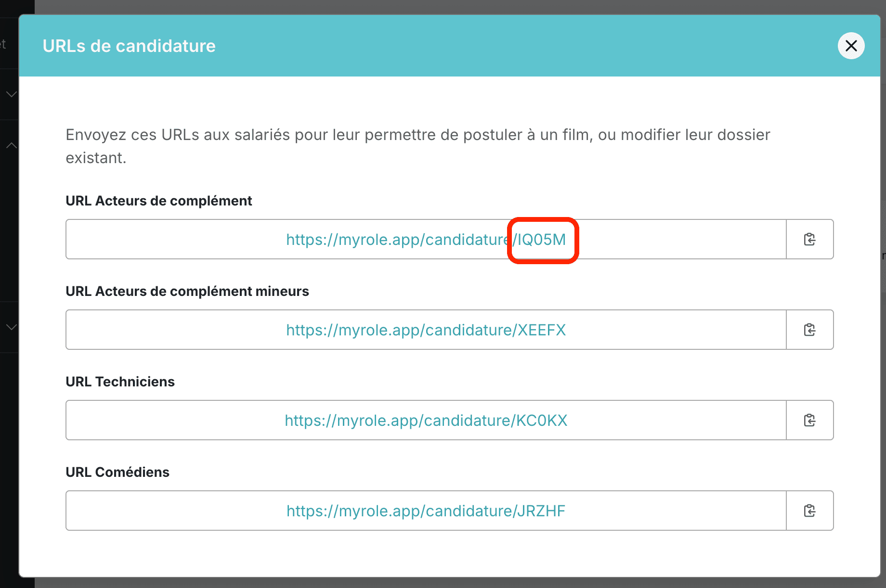Select the 'URL Acteurs de complément mineurs' label
Image resolution: width=886 pixels, height=588 pixels.
187,291
